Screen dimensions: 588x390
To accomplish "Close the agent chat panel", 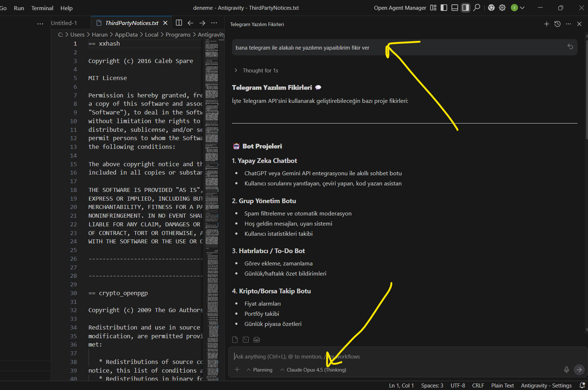I will (x=579, y=24).
